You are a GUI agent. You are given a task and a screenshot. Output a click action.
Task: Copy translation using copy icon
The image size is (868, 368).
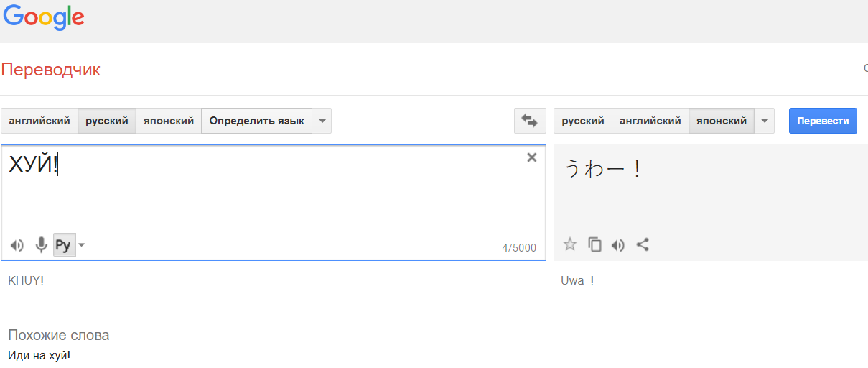(x=595, y=244)
